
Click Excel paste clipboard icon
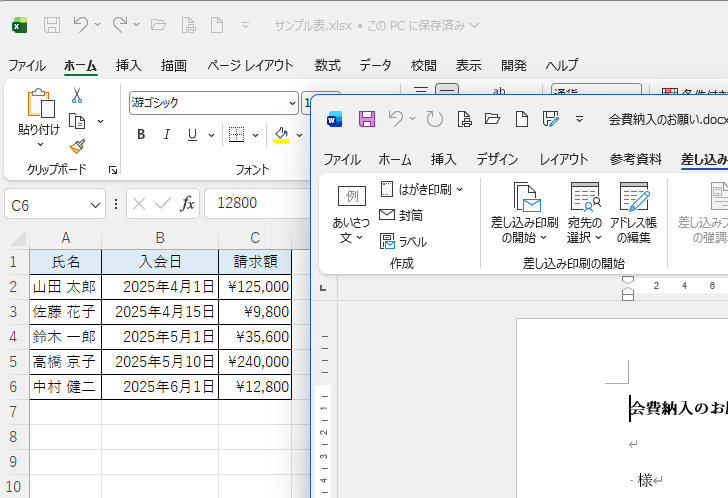(40, 103)
